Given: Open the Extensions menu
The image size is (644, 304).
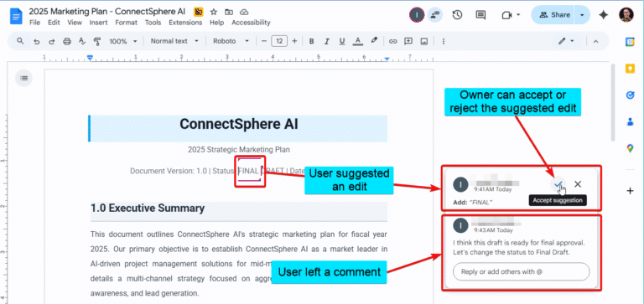Looking at the screenshot, I should pos(185,23).
